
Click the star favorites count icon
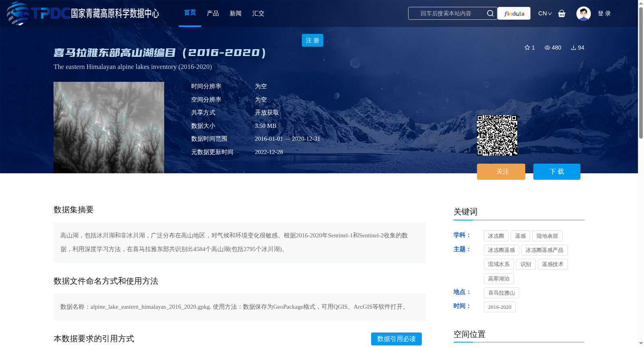[x=527, y=48]
